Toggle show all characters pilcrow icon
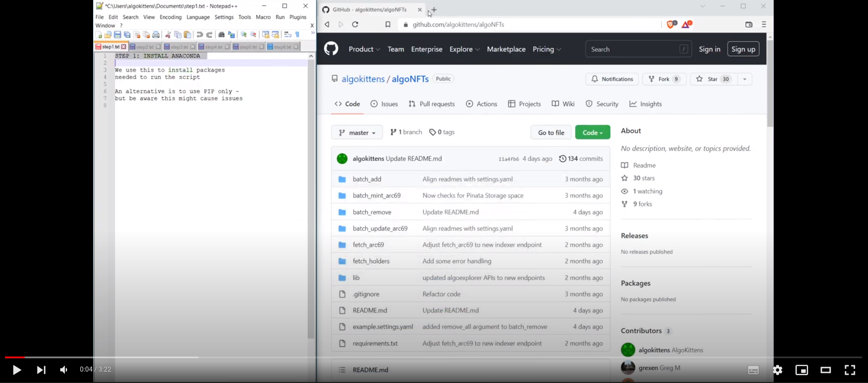 [x=297, y=35]
